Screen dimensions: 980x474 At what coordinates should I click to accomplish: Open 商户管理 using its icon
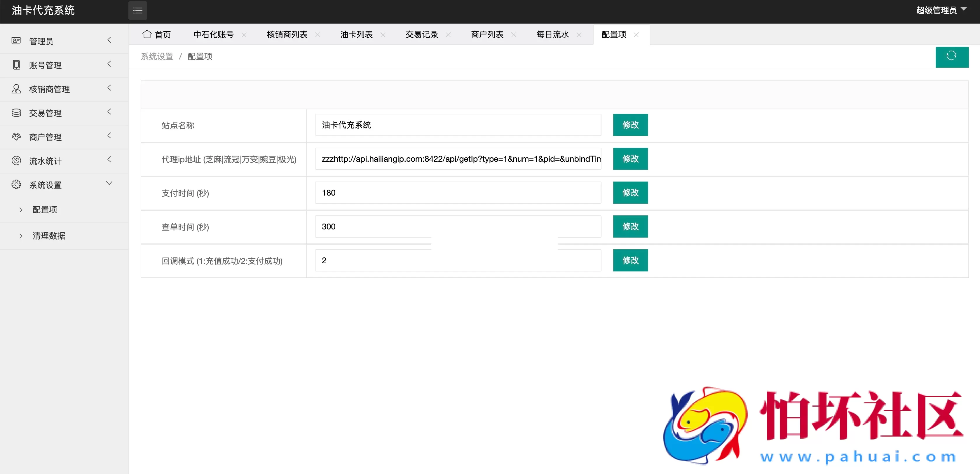click(x=16, y=137)
